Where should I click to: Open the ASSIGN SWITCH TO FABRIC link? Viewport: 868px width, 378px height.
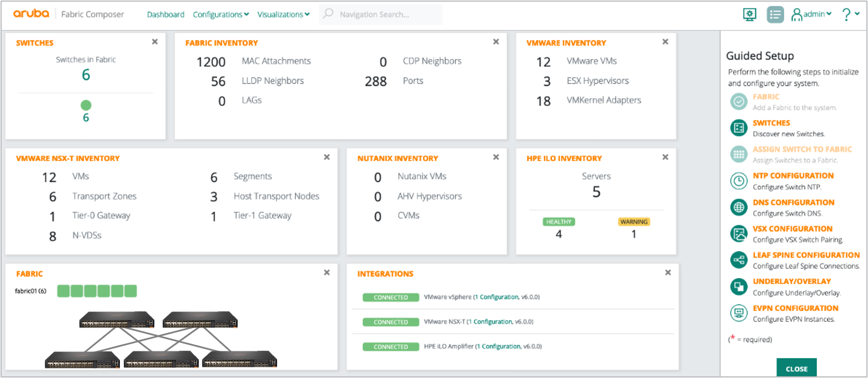[x=802, y=149]
